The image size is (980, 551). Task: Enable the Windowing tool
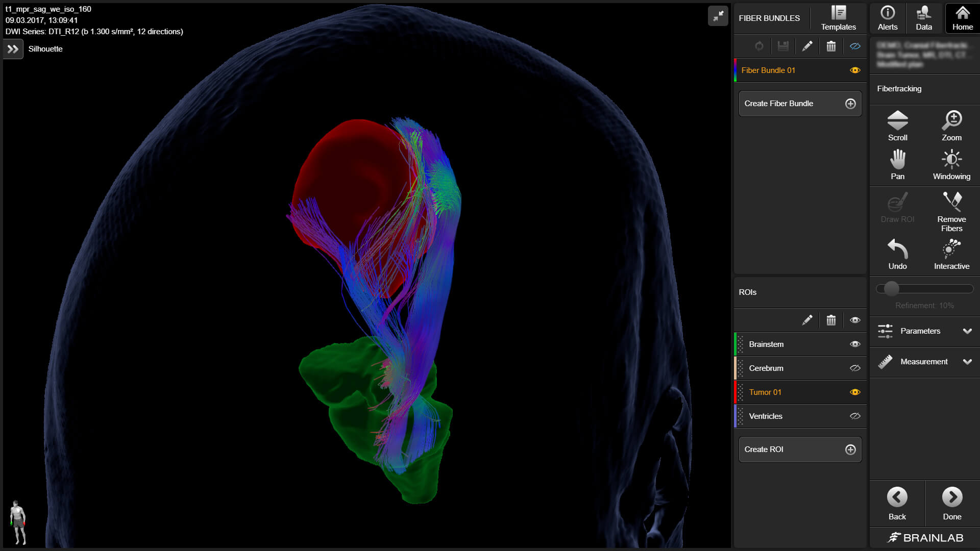[951, 163]
